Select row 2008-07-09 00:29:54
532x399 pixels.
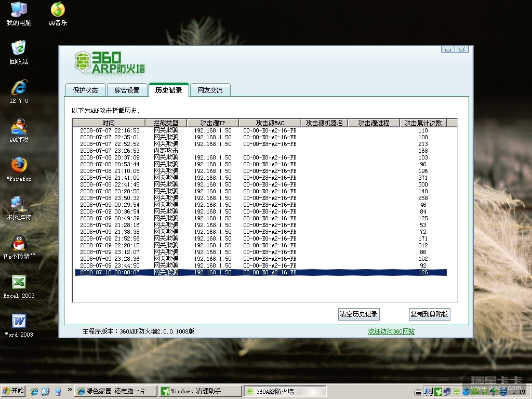pos(261,205)
